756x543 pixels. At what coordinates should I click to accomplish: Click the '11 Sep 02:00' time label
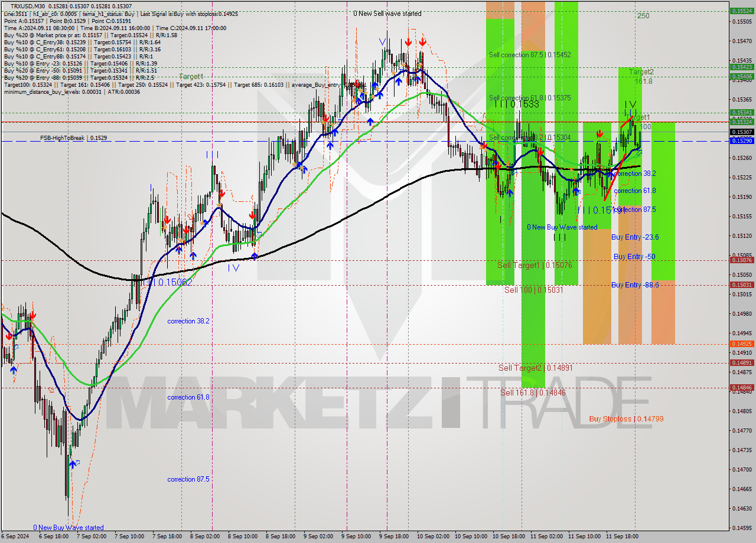547,537
